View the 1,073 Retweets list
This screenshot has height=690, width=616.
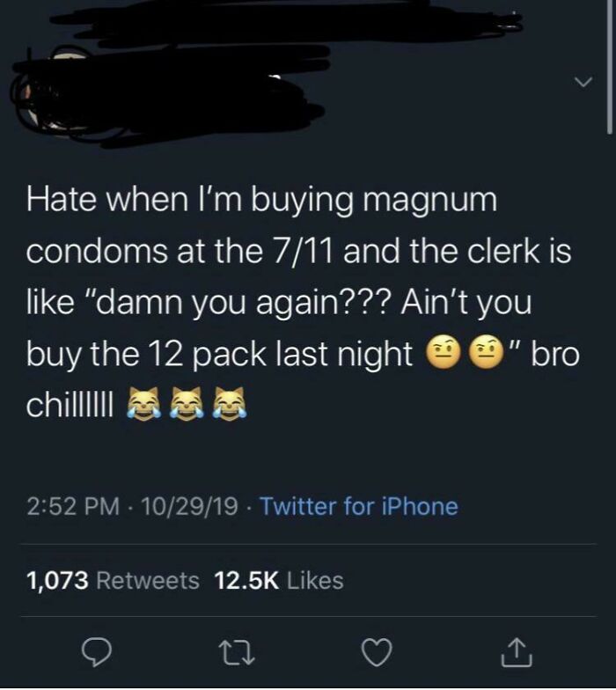pos(113,581)
